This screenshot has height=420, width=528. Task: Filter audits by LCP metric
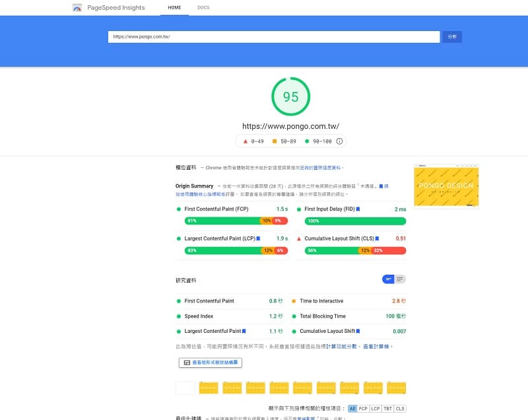click(x=376, y=409)
